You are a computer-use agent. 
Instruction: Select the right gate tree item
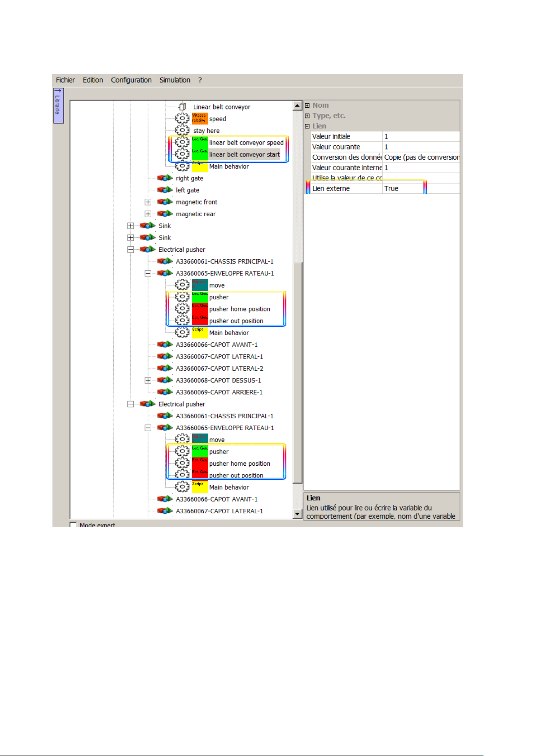point(189,178)
